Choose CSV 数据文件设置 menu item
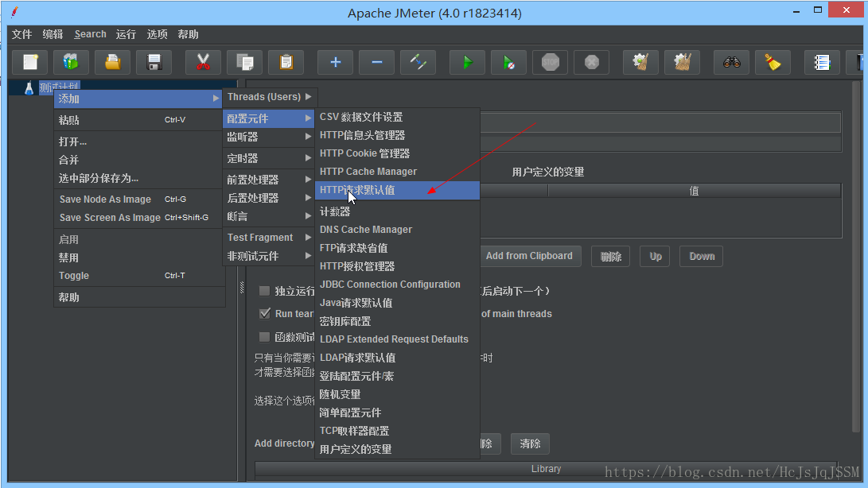Screen dimensions: 868x488 (x=398, y=117)
